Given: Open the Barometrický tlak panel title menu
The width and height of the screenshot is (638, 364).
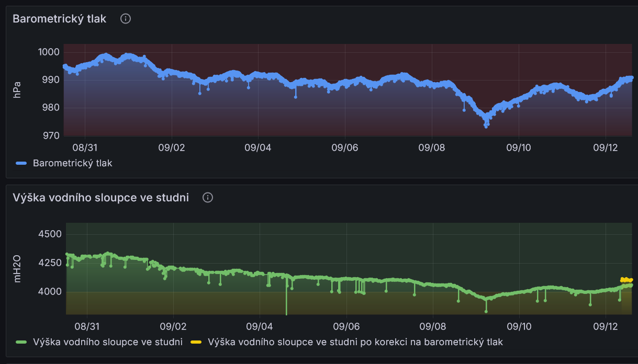Looking at the screenshot, I should [59, 19].
